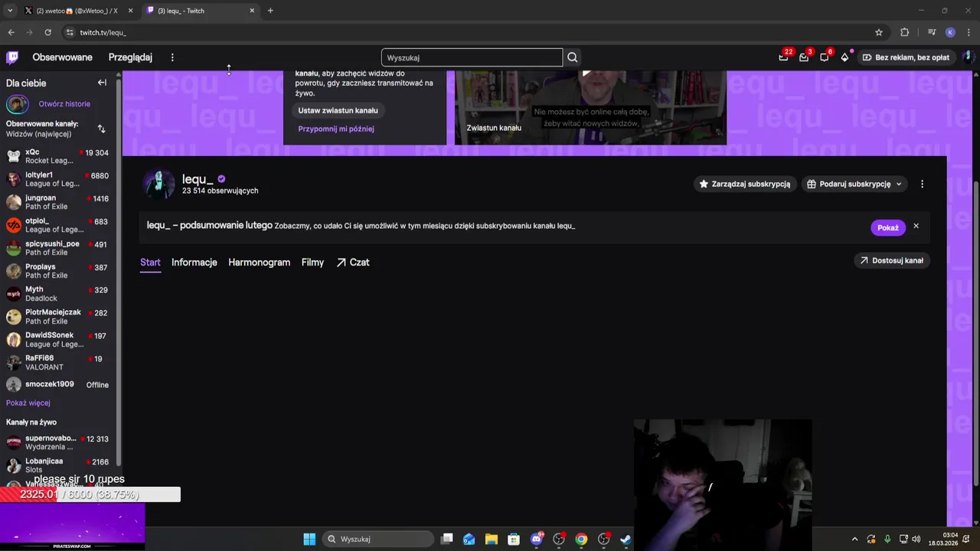Switch to the xwetoo X tab

point(77,11)
